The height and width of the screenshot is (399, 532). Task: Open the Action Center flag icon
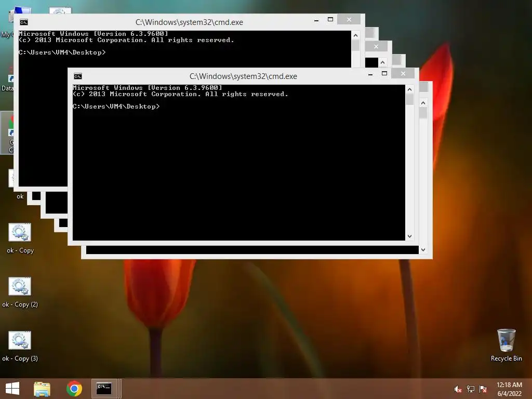[x=483, y=389]
